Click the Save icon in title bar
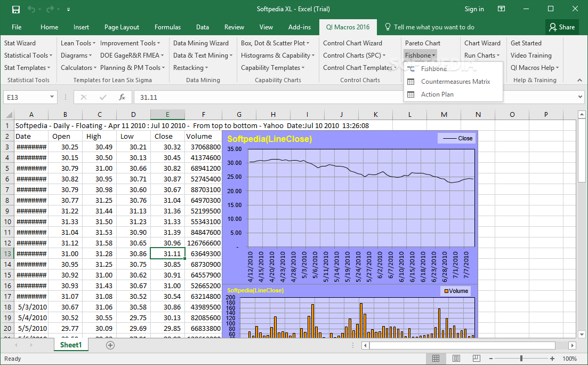 click(x=15, y=9)
